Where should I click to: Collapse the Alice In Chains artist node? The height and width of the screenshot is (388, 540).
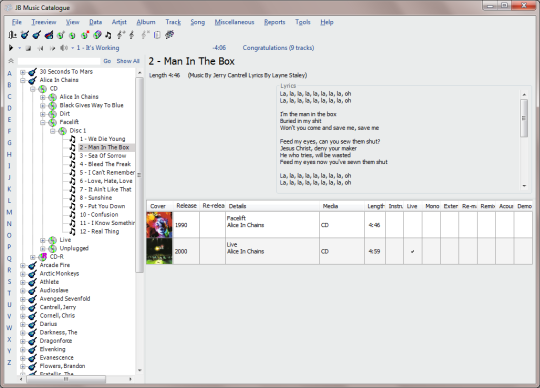point(22,80)
